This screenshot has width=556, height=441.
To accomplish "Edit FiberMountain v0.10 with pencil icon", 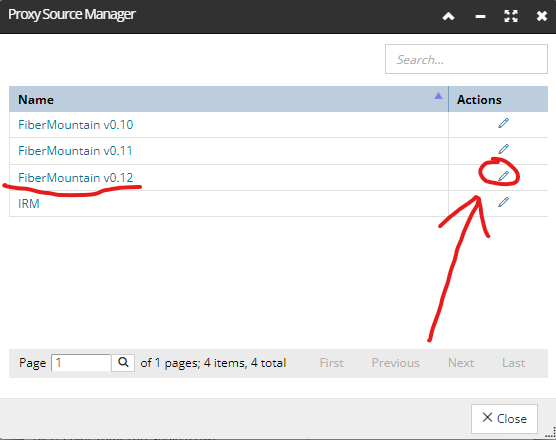I will (x=504, y=123).
